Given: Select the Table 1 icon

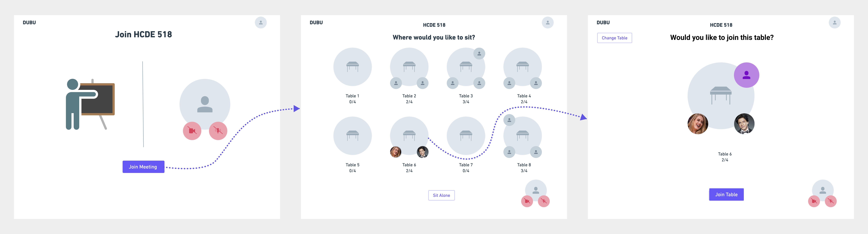Looking at the screenshot, I should [x=352, y=67].
